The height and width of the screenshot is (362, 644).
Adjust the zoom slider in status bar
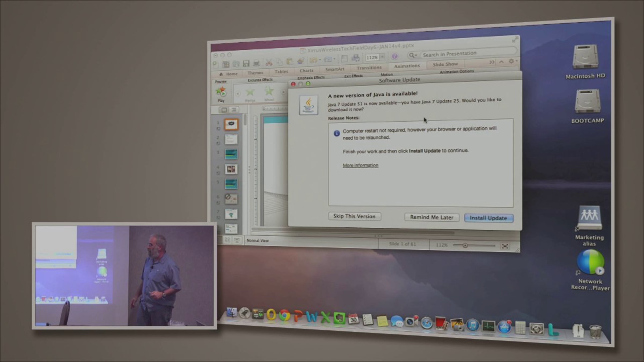465,245
